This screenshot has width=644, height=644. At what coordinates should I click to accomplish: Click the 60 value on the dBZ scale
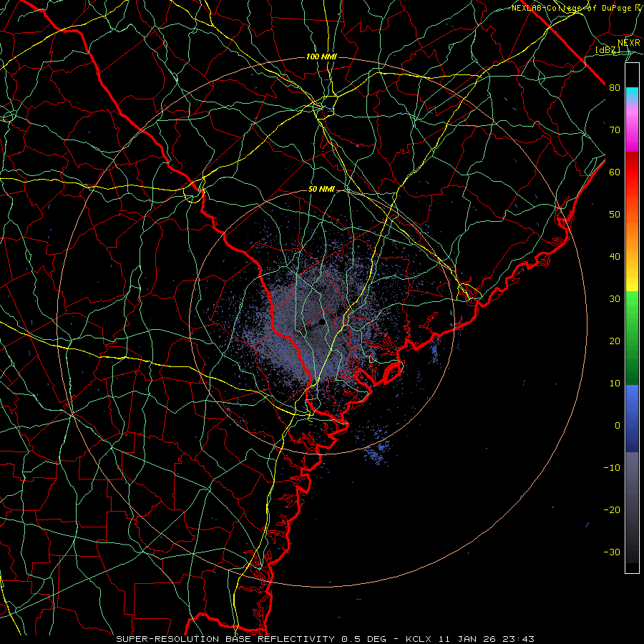click(x=615, y=172)
